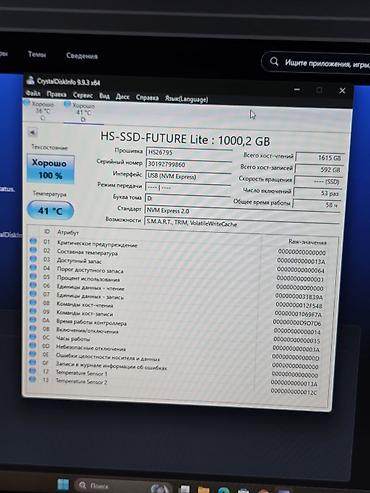
Task: Select the Часы работы attribute name
Action: [73, 339]
